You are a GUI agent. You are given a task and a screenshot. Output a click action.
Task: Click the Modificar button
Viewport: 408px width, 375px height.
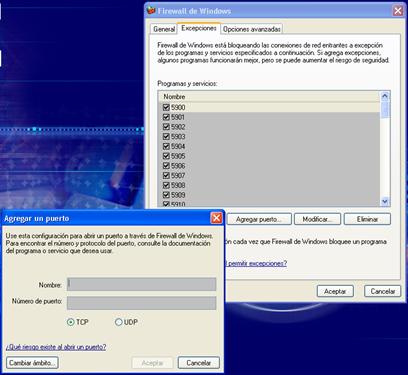pyautogui.click(x=317, y=219)
